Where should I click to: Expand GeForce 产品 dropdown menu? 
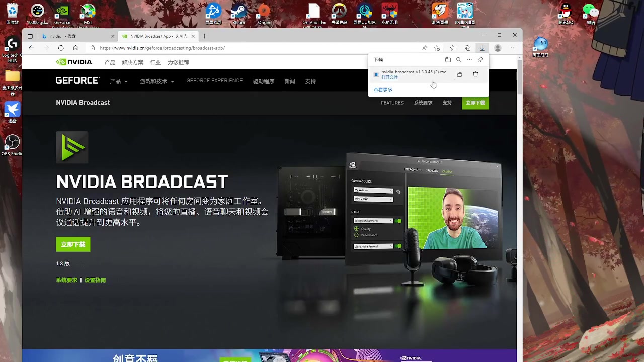pos(119,81)
